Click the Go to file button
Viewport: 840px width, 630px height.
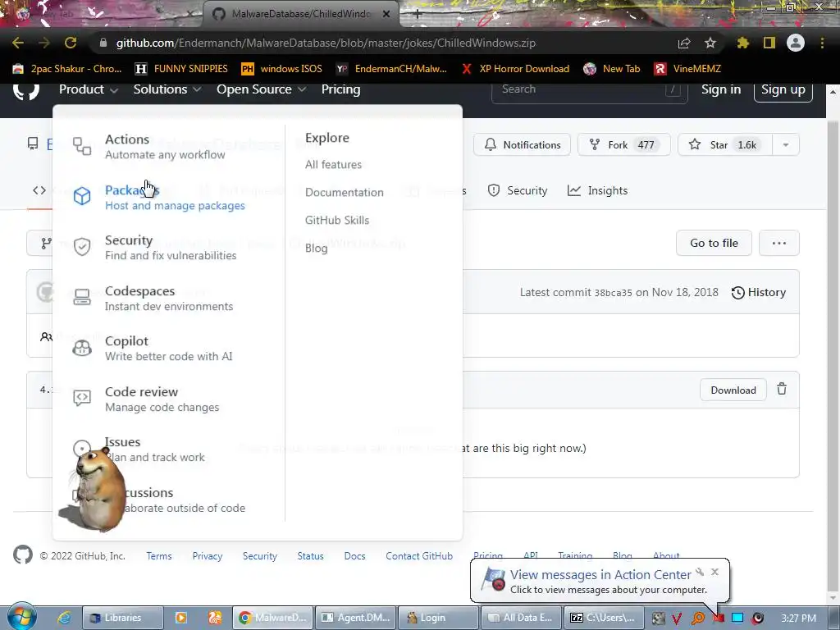point(714,243)
